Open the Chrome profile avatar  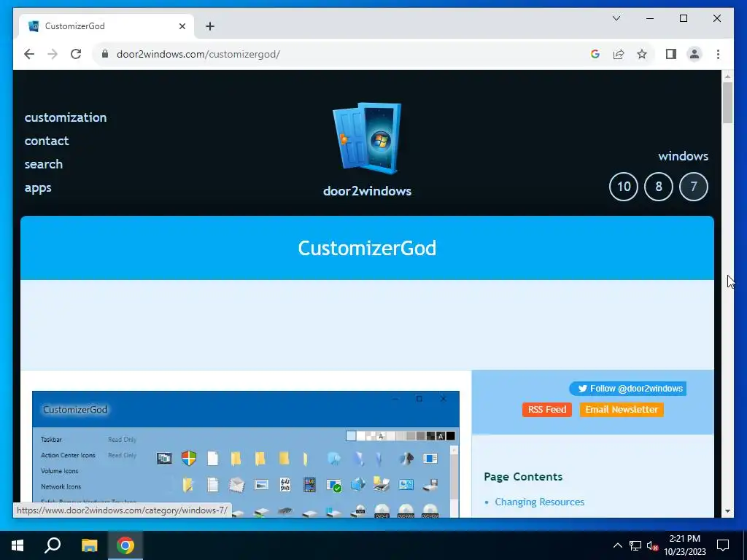(694, 54)
